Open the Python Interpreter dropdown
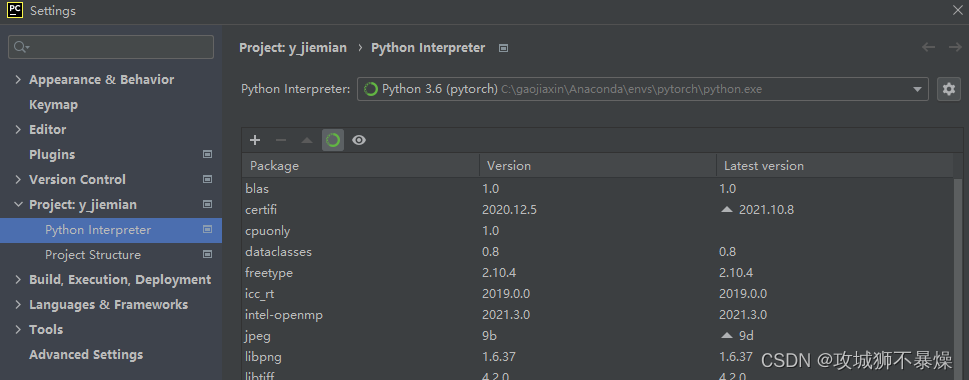 tap(643, 89)
